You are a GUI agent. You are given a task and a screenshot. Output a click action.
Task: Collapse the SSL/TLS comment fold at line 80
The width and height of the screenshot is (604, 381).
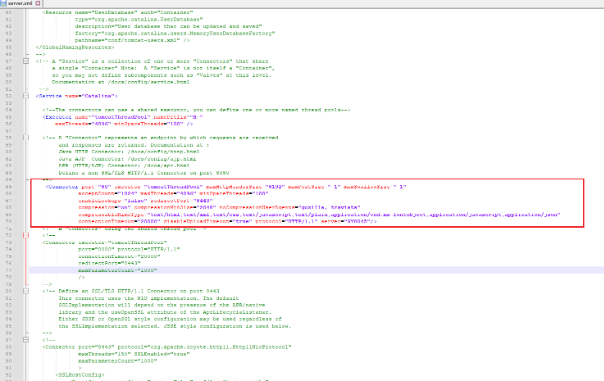tap(26, 291)
